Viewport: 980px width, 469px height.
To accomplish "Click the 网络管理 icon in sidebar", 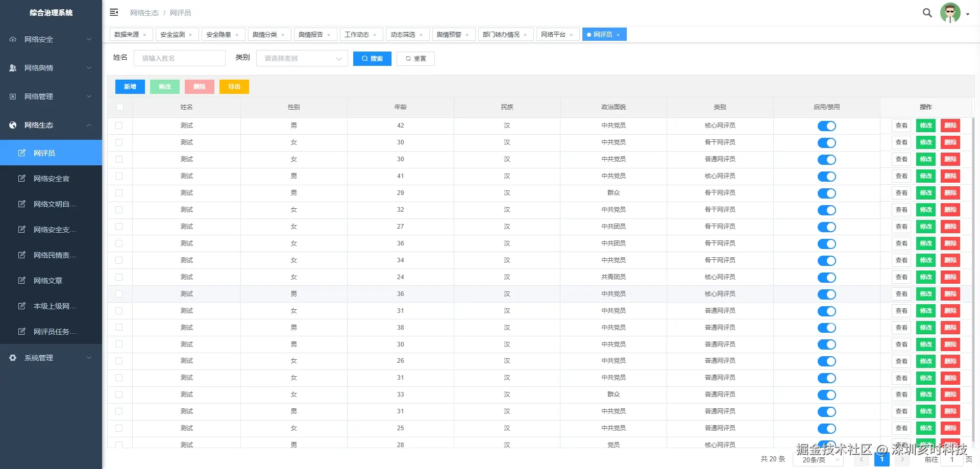I will coord(13,96).
